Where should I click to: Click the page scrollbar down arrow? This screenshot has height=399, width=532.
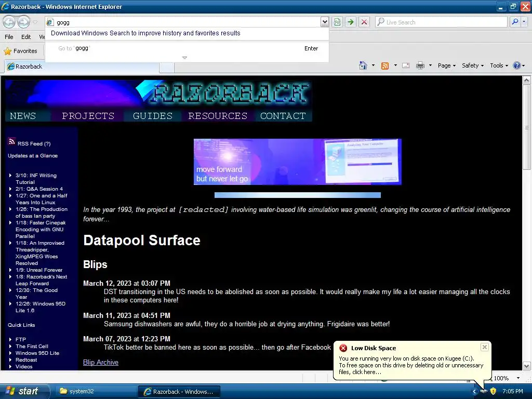pyautogui.click(x=527, y=366)
